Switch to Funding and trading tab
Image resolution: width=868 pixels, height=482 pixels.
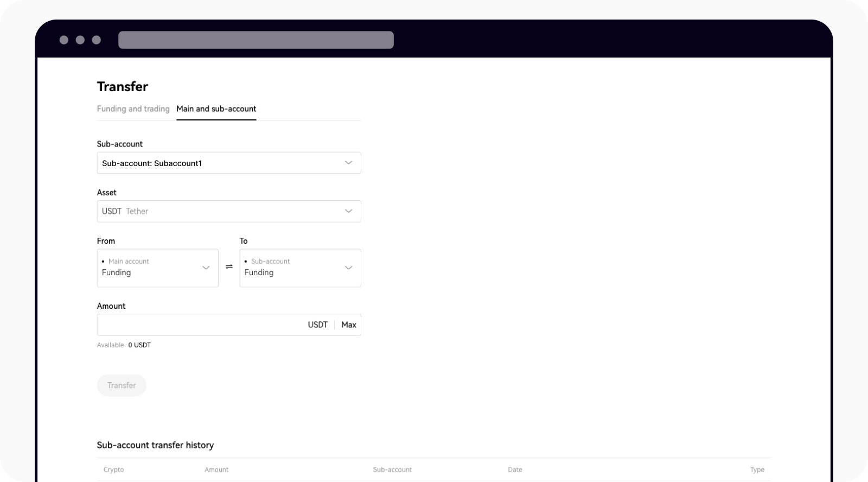(x=133, y=109)
